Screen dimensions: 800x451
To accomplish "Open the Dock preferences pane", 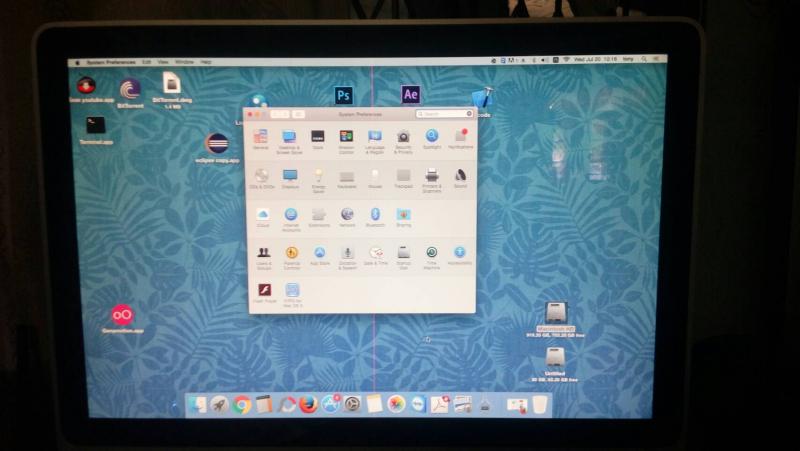I will 318,139.
